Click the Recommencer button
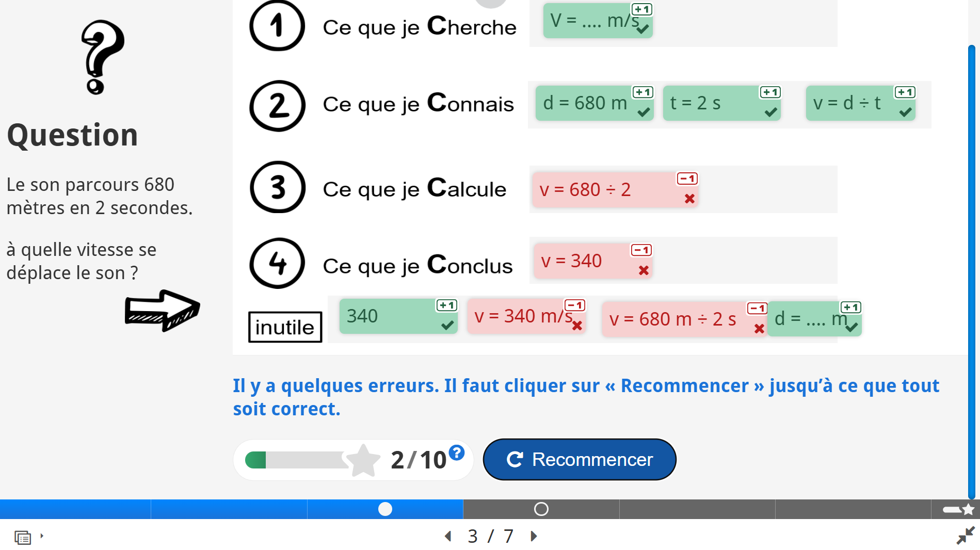The image size is (980, 550). point(579,459)
